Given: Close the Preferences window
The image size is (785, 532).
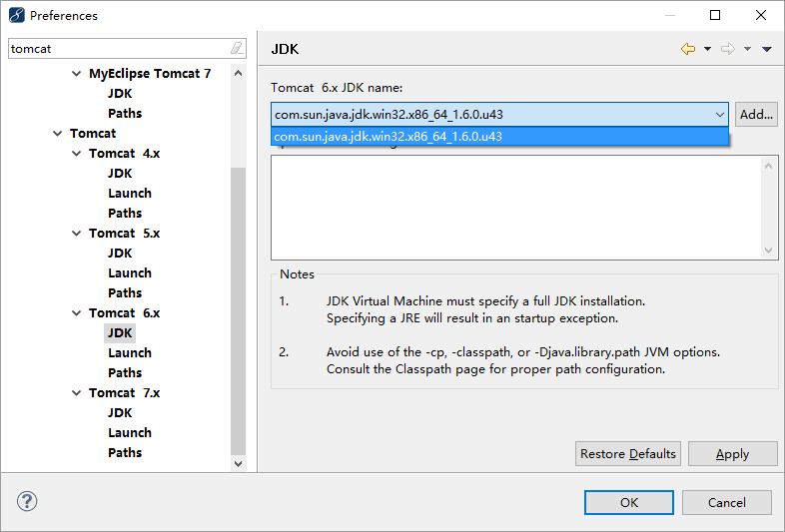Looking at the screenshot, I should (761, 15).
